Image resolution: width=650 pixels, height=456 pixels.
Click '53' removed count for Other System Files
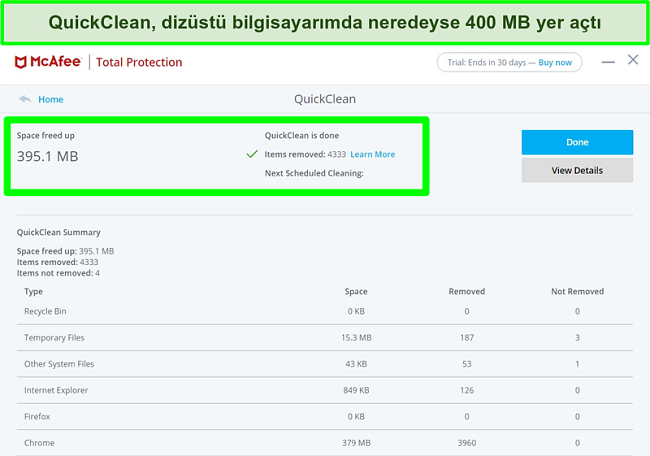[467, 364]
